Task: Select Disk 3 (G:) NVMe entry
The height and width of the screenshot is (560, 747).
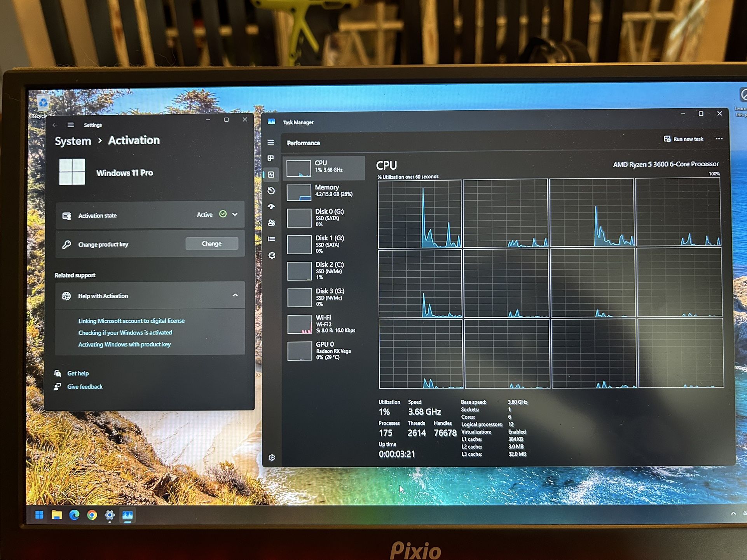Action: 325,298
